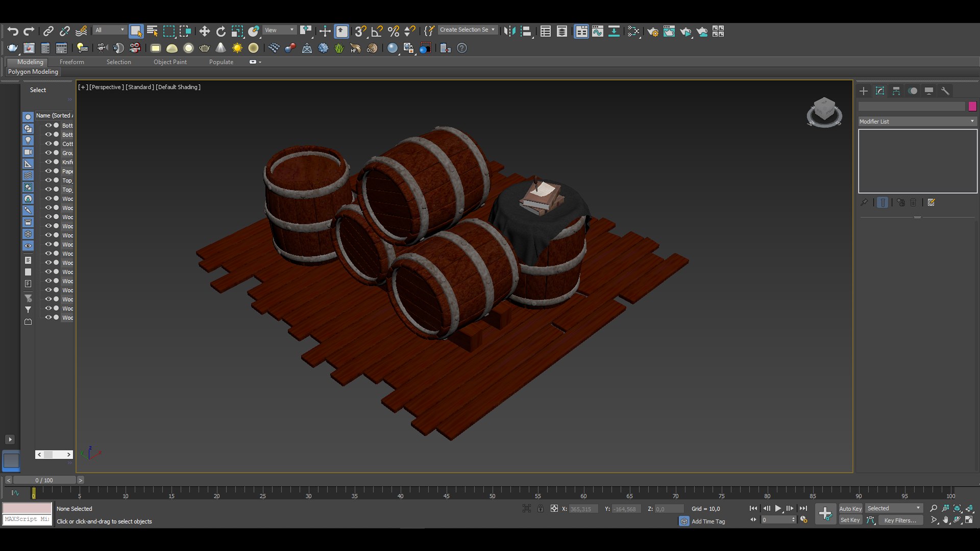This screenshot has height=551, width=980.
Task: Toggle the Selection Lock padlock icon
Action: pyautogui.click(x=540, y=508)
